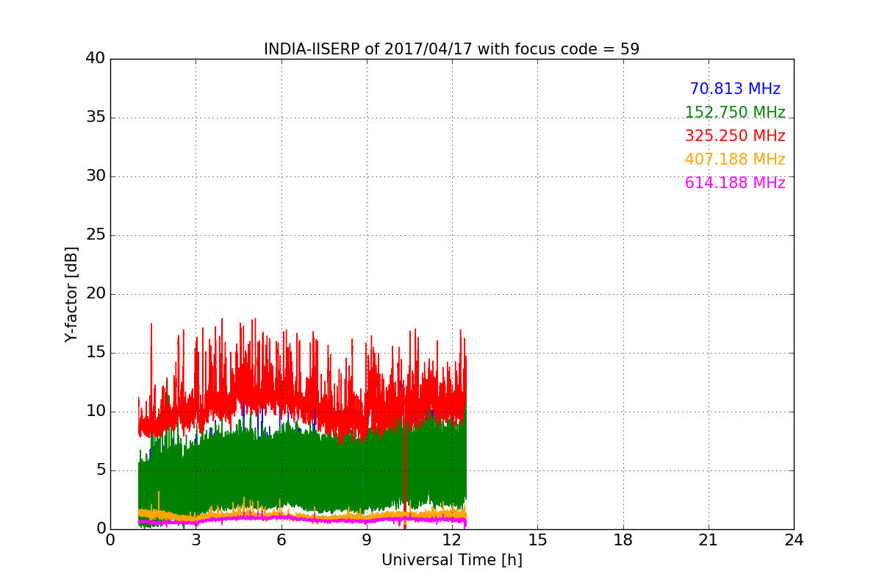This screenshot has width=882, height=588.
Task: Click the 'Y-factor [dB]' axis label
Action: 71,294
